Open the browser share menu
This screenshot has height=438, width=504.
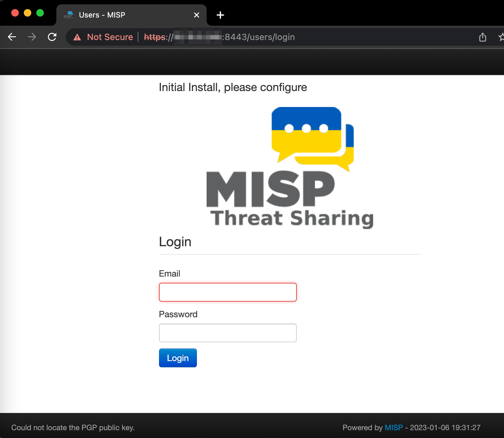pyautogui.click(x=482, y=37)
